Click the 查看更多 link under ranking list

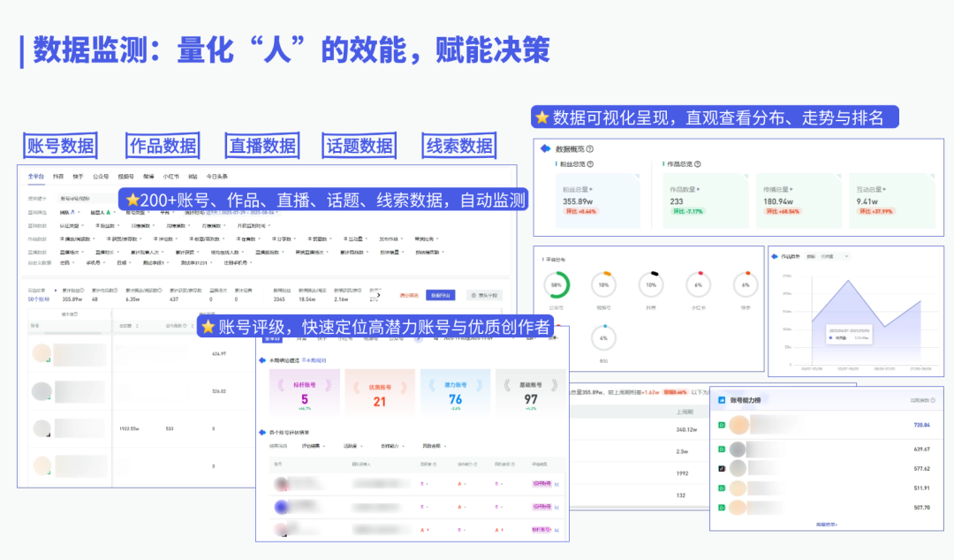pos(826,524)
